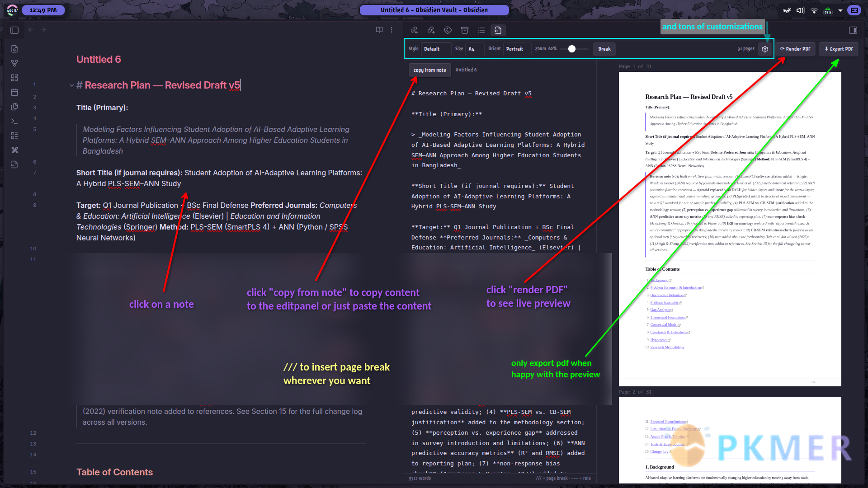Open the Platform Examples contents link
Screen dimensions: 868x488
(665, 302)
